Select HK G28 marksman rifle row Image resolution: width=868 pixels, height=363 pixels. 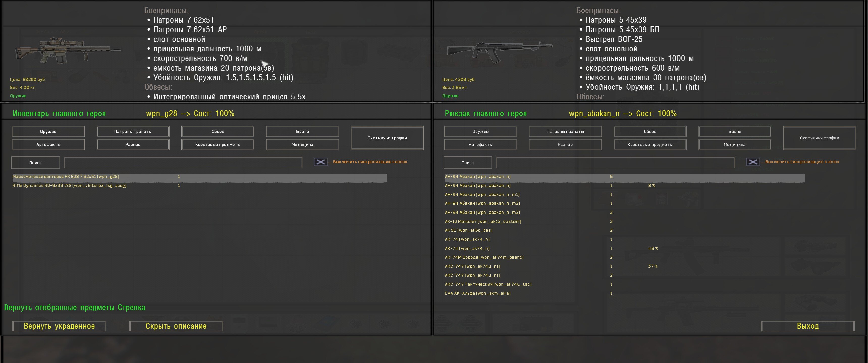pos(66,177)
